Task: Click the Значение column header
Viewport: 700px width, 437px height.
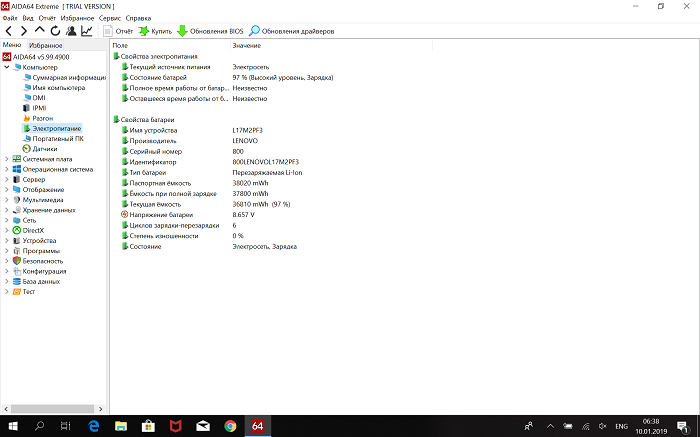Action: (331, 46)
